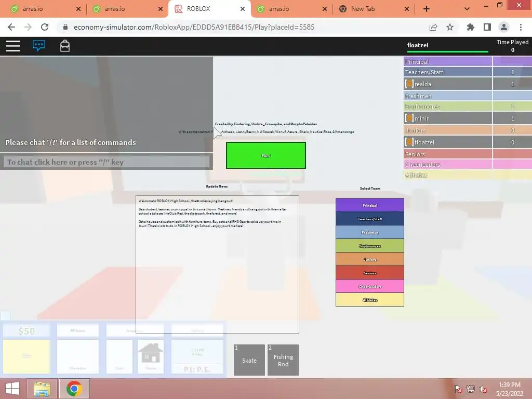Click the Character button
The height and width of the screenshot is (399, 532).
tap(78, 356)
